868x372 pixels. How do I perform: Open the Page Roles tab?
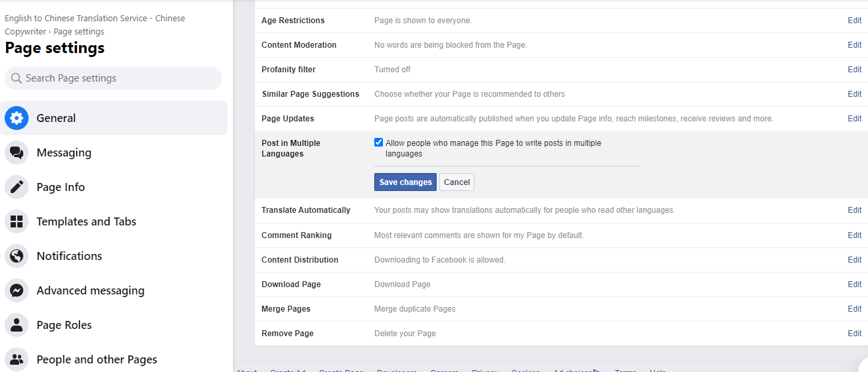(113, 325)
